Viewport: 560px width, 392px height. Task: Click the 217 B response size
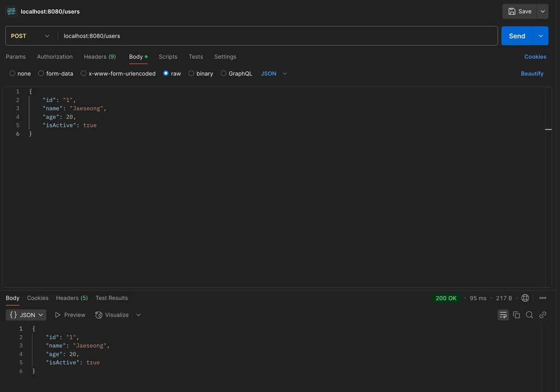tap(504, 298)
